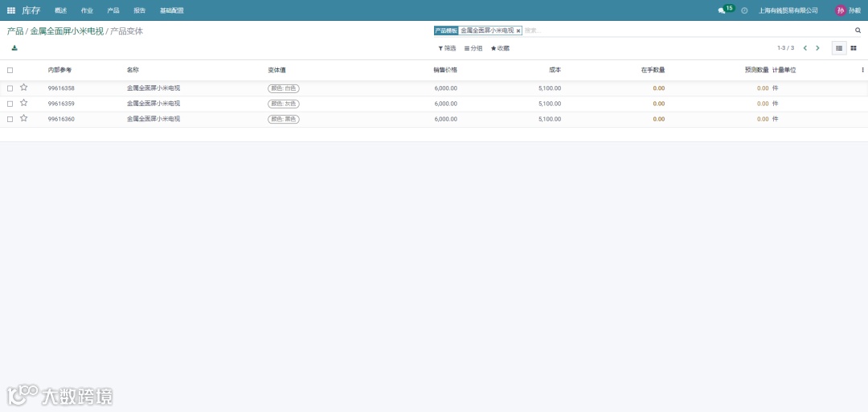Click the search input field
The width and height of the screenshot is (868, 412).
(x=686, y=31)
